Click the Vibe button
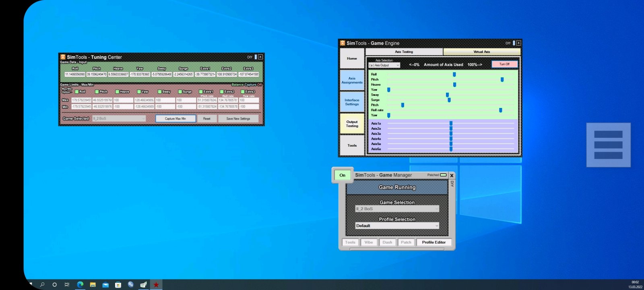 click(x=369, y=242)
